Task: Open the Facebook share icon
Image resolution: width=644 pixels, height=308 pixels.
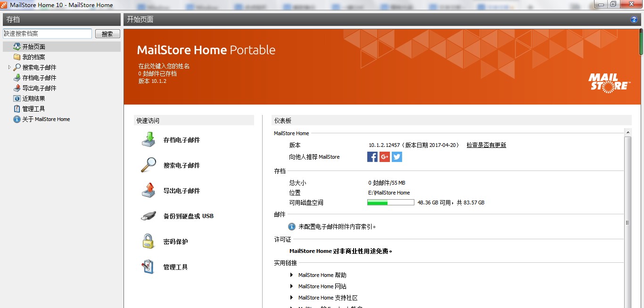Action: click(x=372, y=156)
